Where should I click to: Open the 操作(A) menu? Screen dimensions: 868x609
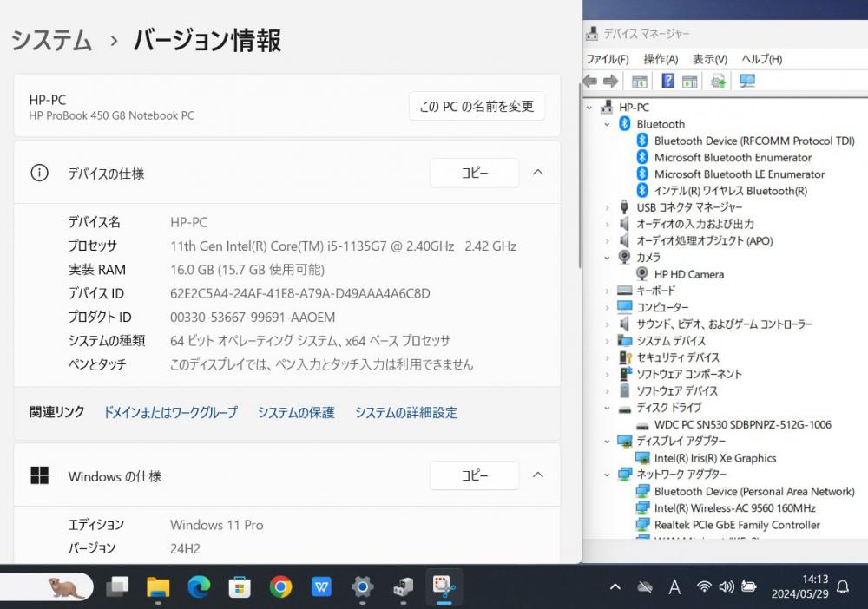[x=661, y=59]
